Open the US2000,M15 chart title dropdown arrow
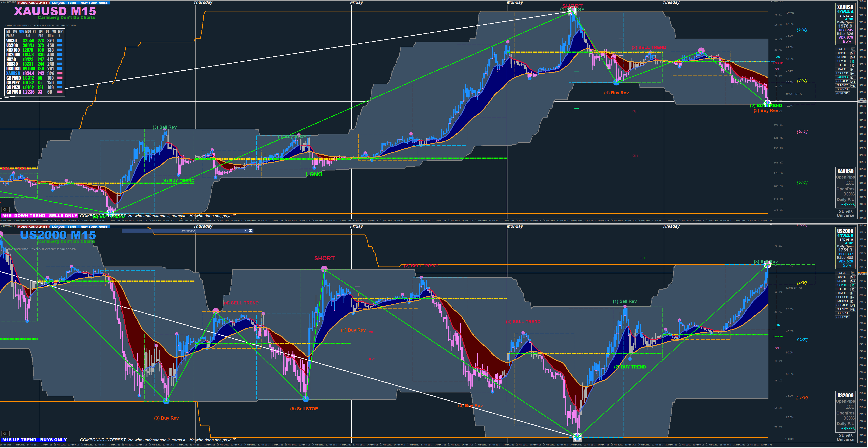 pos(1,226)
